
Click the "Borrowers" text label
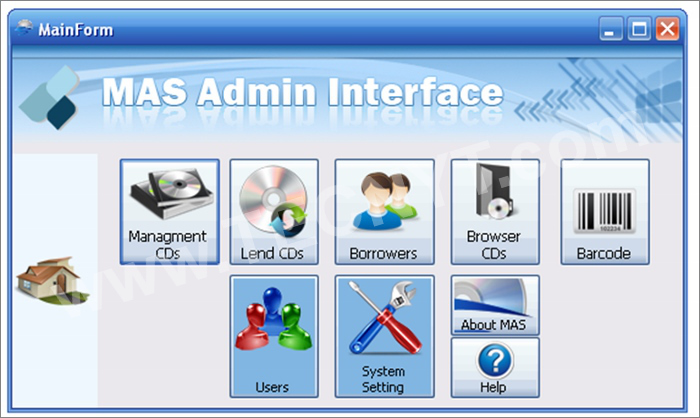click(383, 254)
